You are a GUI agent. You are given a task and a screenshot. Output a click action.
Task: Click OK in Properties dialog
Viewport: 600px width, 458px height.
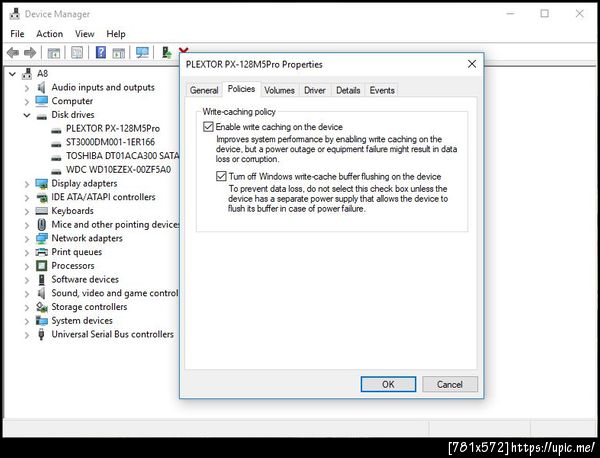pos(388,384)
